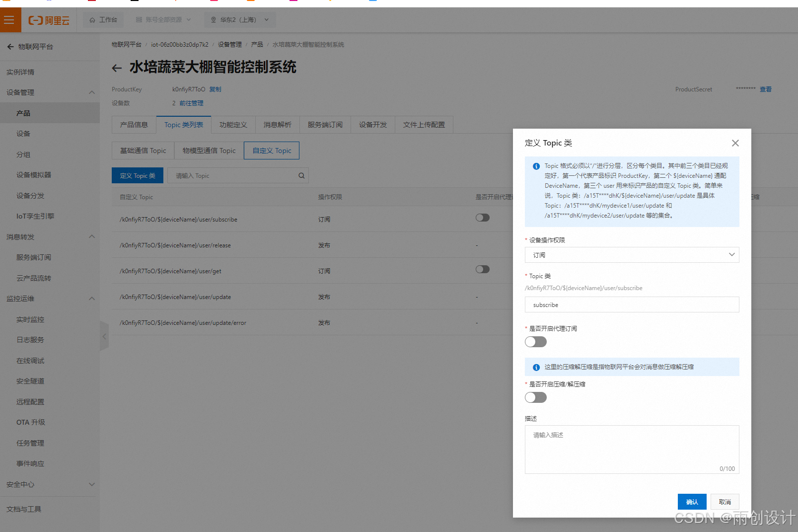This screenshot has height=532, width=798.
Task: Click the back arrow before the product title
Action: [x=117, y=68]
